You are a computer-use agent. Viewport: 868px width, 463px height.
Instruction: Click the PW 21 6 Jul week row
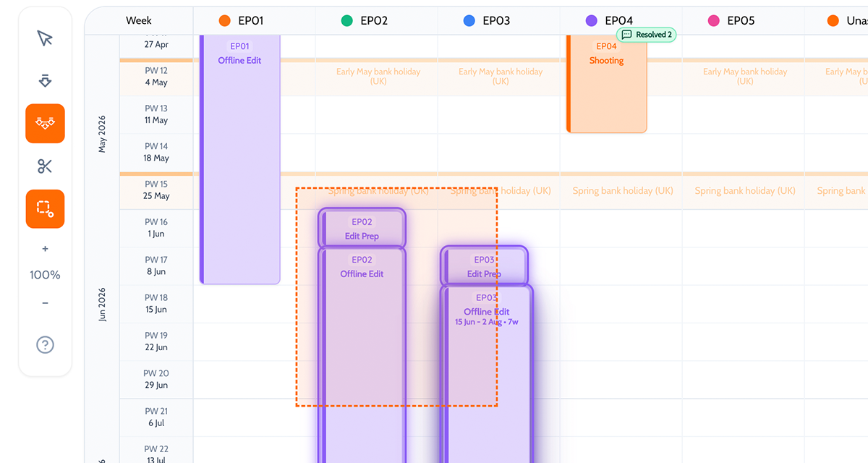156,417
